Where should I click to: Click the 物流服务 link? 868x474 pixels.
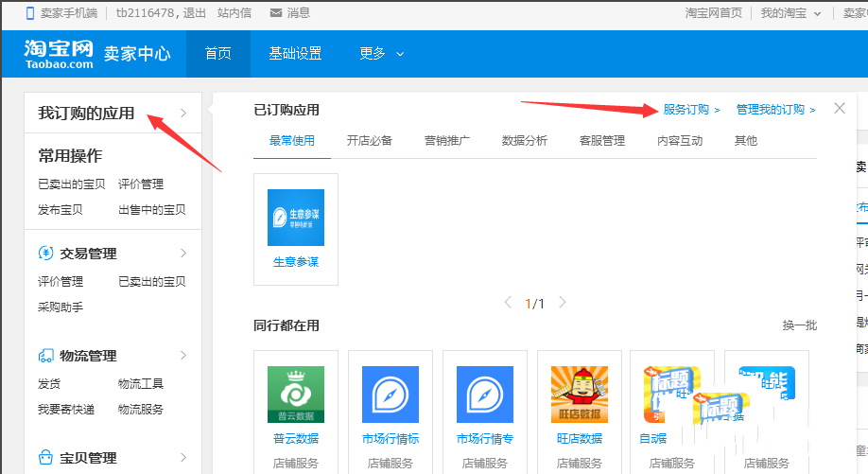[141, 410]
